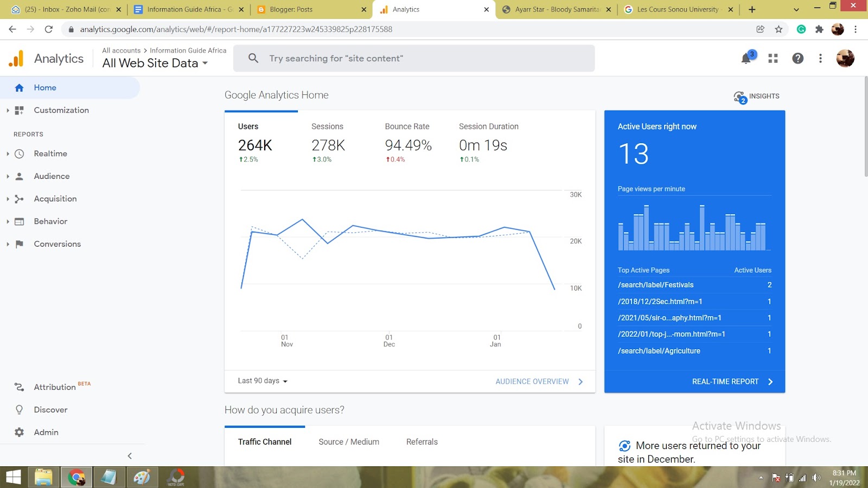Click the search magnifier icon
Image resolution: width=868 pixels, height=488 pixels.
(x=253, y=58)
